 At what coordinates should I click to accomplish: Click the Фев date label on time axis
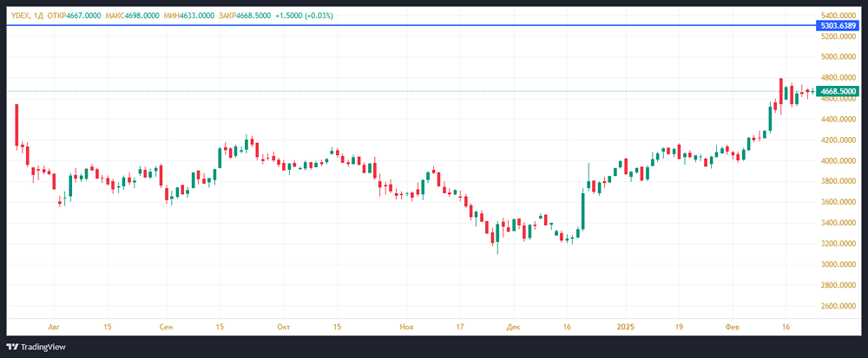[733, 327]
